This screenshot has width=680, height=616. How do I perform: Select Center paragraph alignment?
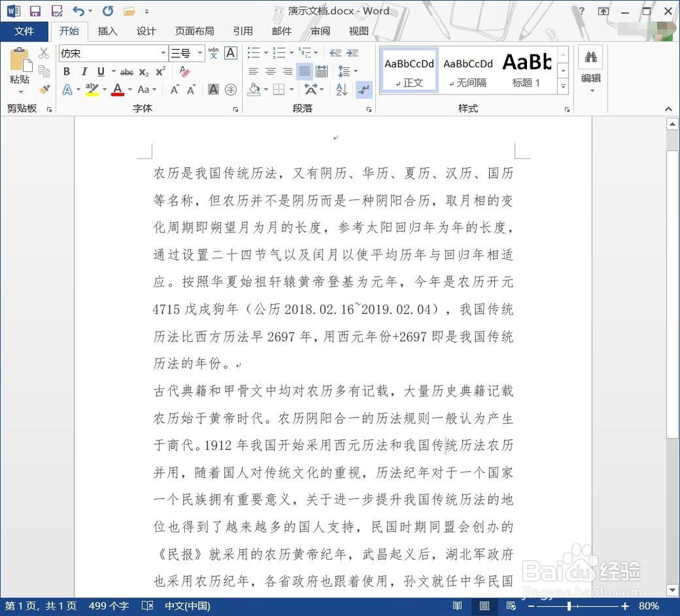(271, 71)
